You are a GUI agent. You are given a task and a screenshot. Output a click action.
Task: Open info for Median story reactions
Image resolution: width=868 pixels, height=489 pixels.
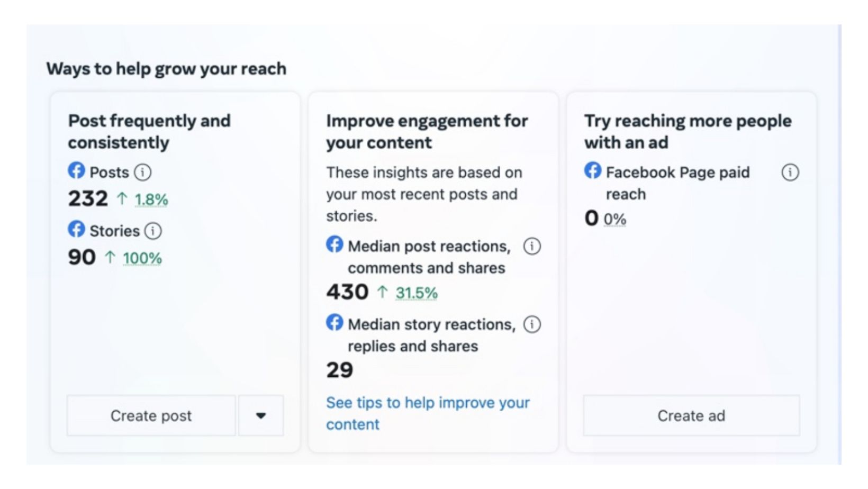[532, 324]
